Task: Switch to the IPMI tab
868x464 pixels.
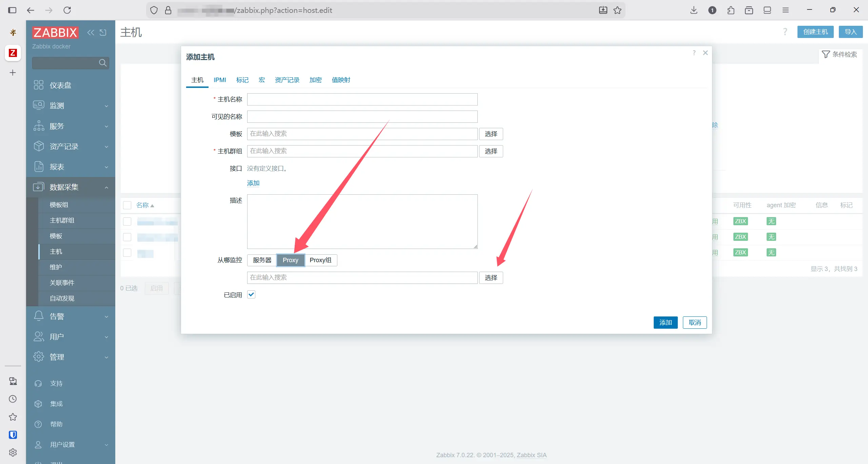Action: [220, 80]
